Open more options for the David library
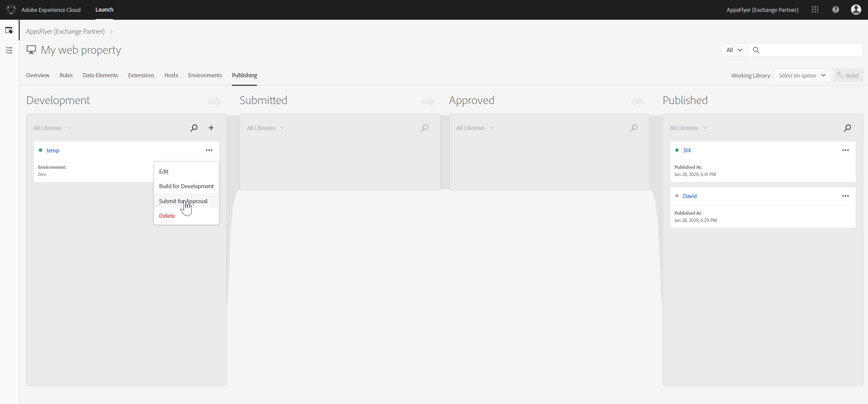Viewport: 868px width, 404px height. [845, 196]
